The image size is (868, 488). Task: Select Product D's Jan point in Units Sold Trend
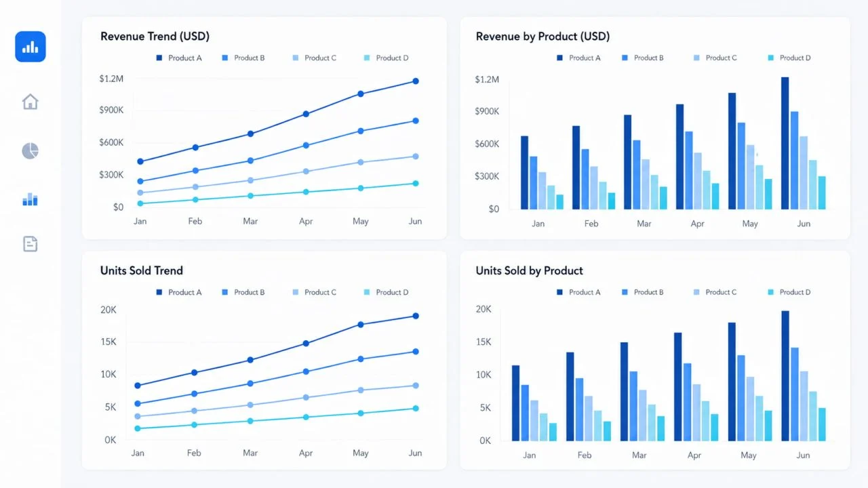point(138,428)
